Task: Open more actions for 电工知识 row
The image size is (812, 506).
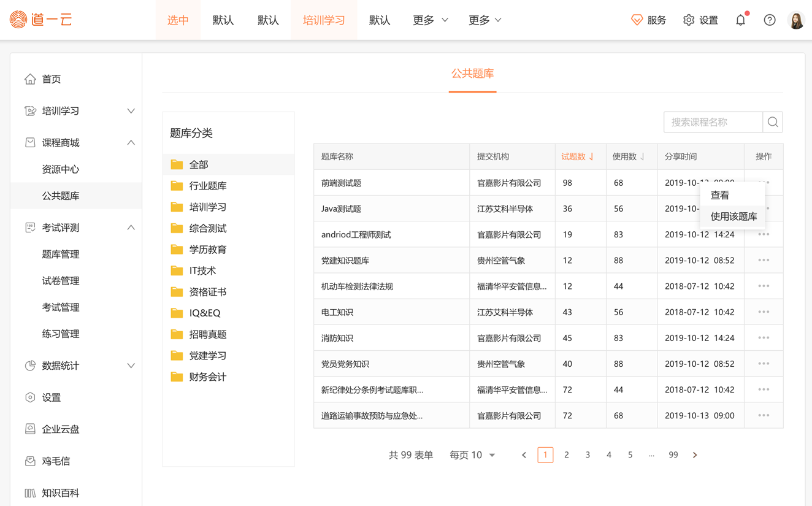Action: coord(764,312)
